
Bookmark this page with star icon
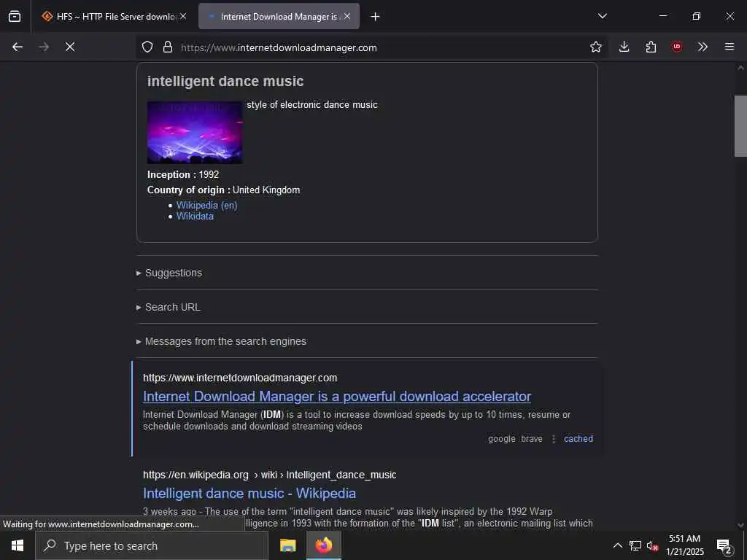click(596, 47)
